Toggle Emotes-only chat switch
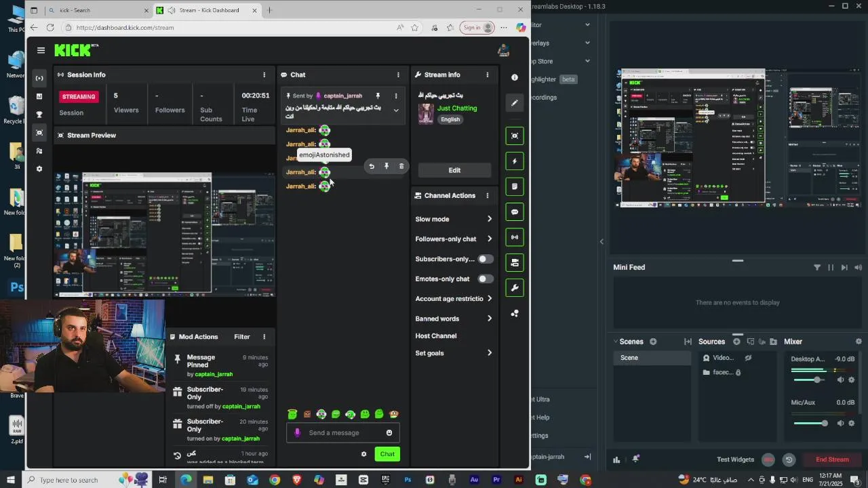This screenshot has width=868, height=488. click(x=486, y=279)
